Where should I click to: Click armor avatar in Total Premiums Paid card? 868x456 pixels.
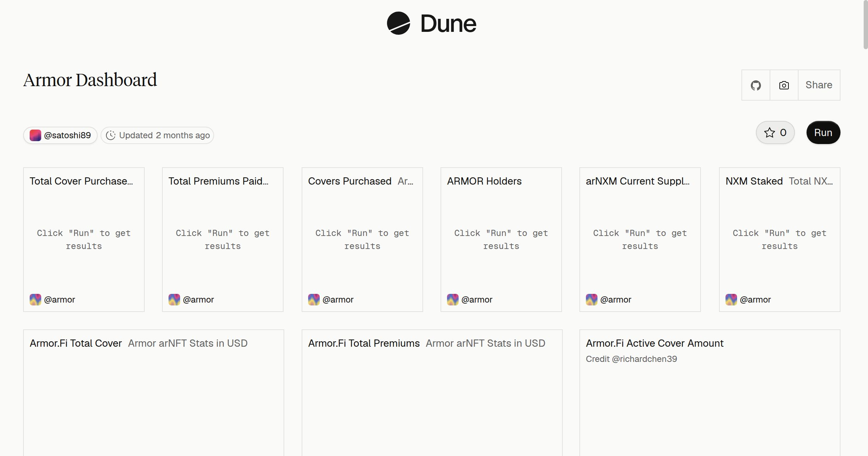tap(174, 299)
